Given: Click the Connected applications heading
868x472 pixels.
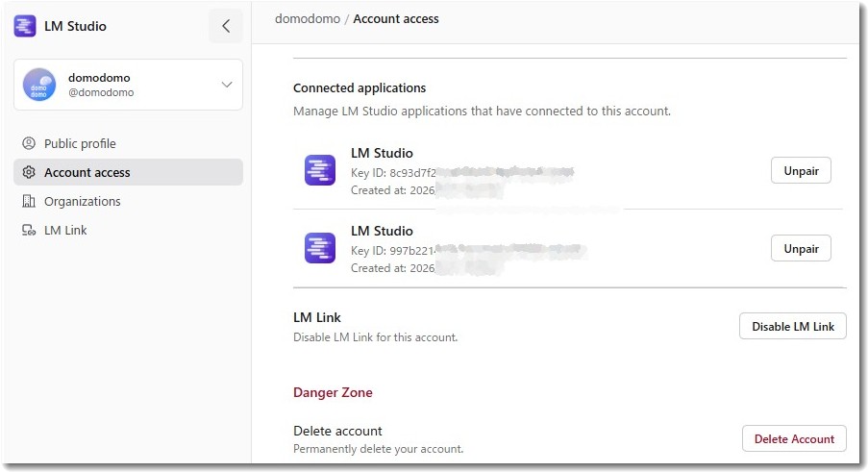Looking at the screenshot, I should click(x=360, y=88).
